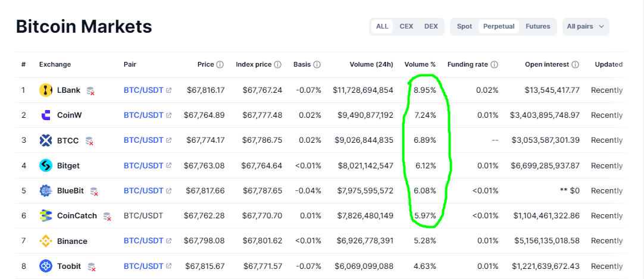
Task: Click CoinCatch BTC/USDT pair text
Action: [x=143, y=216]
